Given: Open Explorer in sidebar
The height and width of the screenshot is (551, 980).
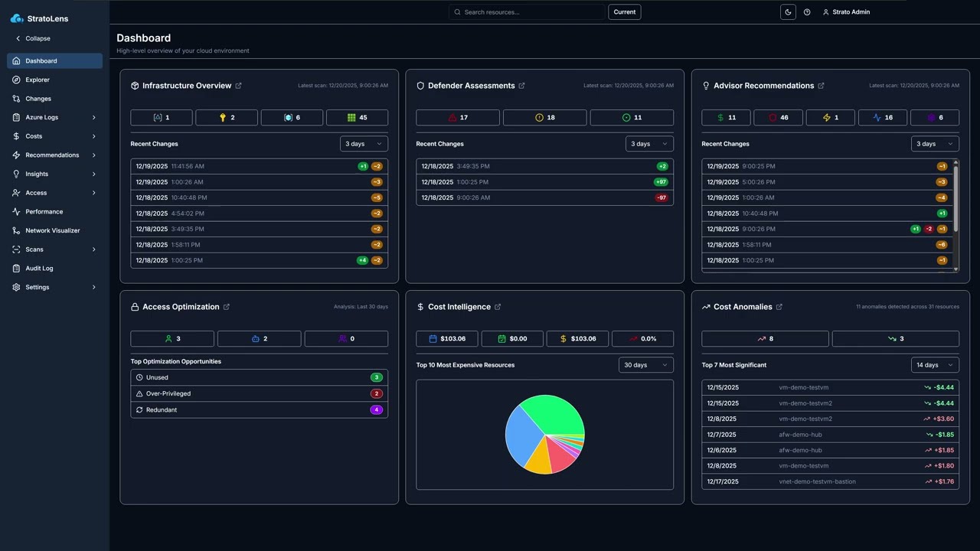Looking at the screenshot, I should 54,80.
